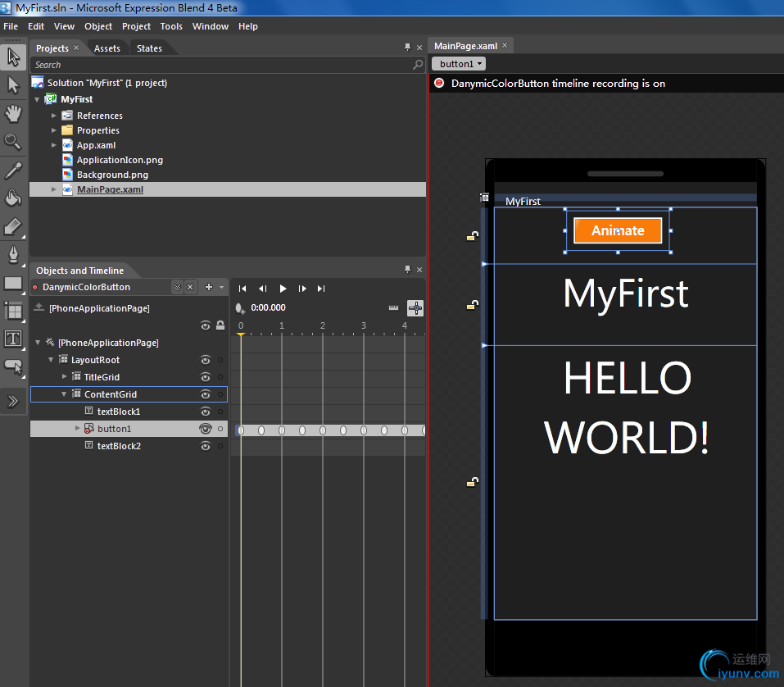Go to first frame
Image resolution: width=784 pixels, height=687 pixels.
(242, 289)
